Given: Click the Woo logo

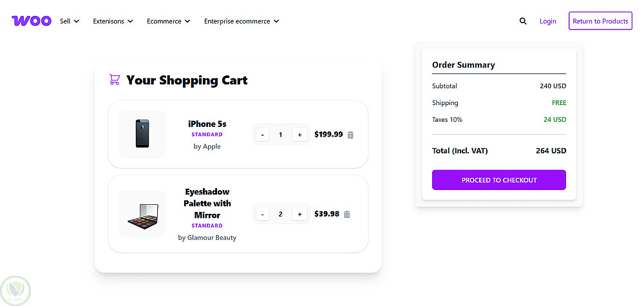Looking at the screenshot, I should coord(32,21).
